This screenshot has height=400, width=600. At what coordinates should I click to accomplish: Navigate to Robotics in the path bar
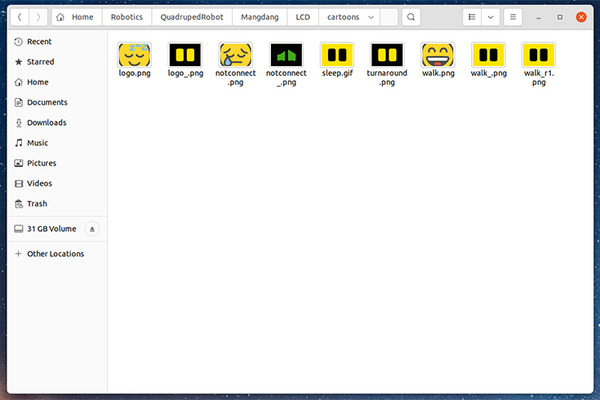pos(126,17)
